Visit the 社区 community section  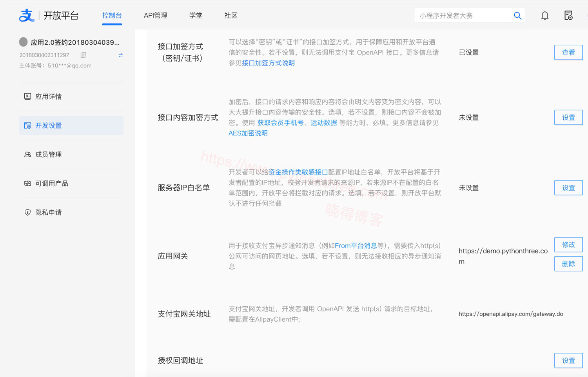[x=231, y=15]
